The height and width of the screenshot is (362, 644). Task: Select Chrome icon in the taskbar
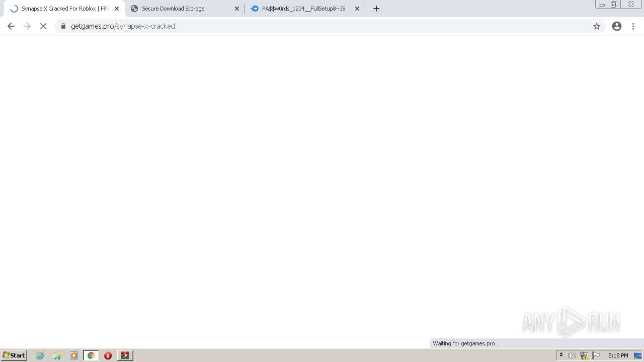click(91, 355)
